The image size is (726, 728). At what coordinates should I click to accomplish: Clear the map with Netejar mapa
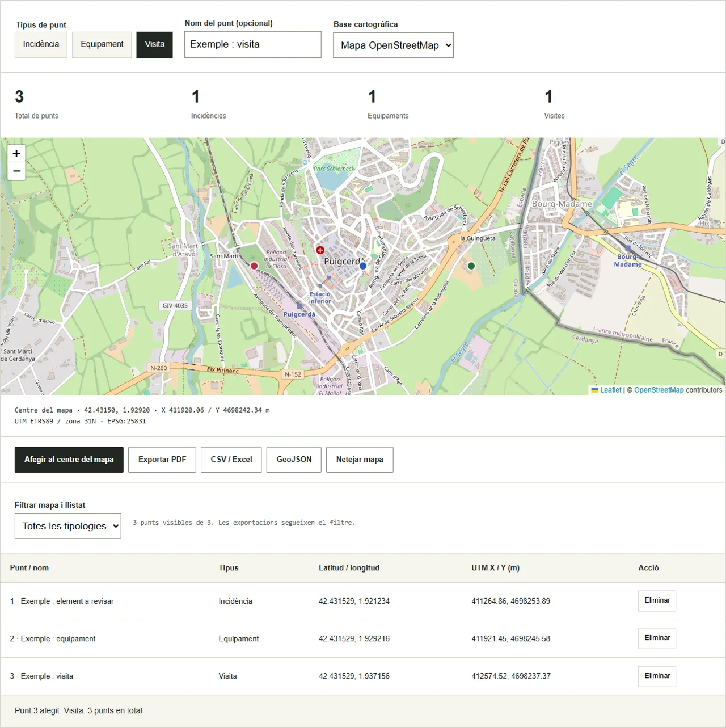(x=360, y=460)
